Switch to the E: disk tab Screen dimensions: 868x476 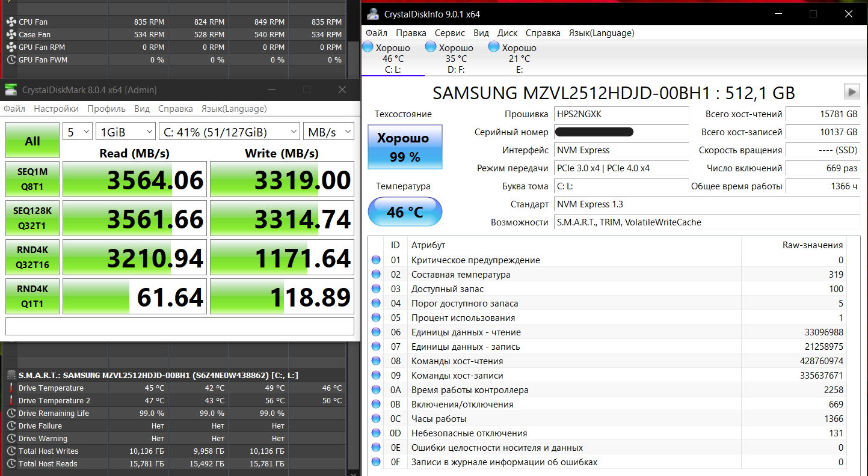(x=519, y=58)
